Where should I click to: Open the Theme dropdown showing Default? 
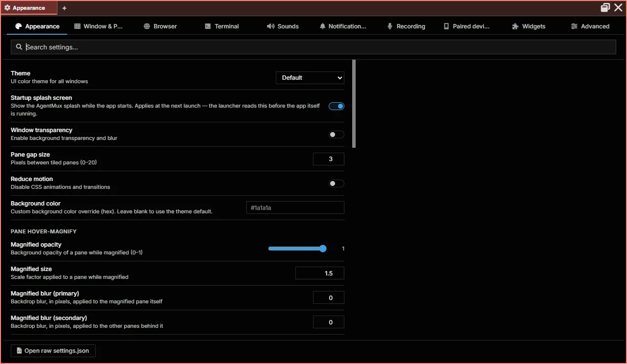pos(310,78)
